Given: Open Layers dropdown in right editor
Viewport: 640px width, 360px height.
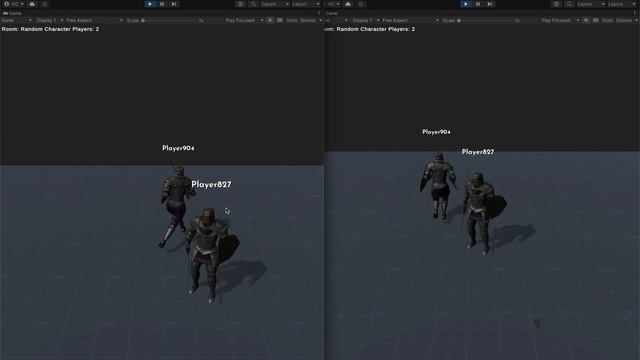Looking at the screenshot, I should (x=591, y=4).
